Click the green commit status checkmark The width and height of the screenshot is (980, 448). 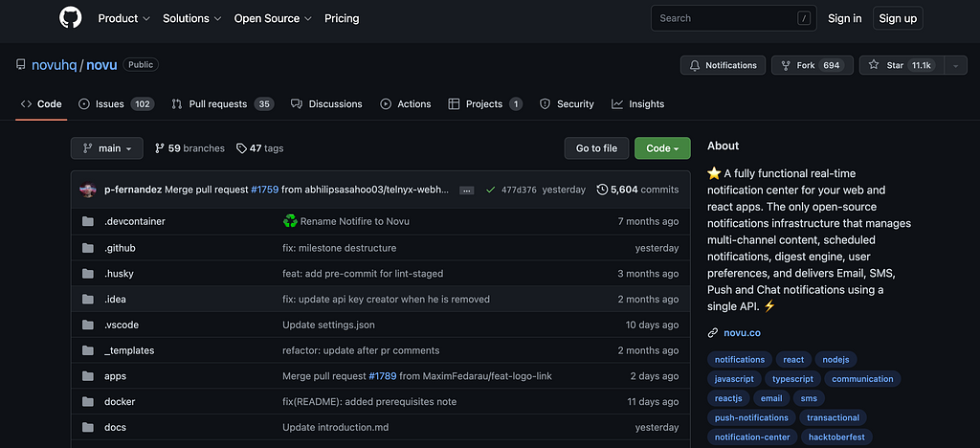[490, 190]
